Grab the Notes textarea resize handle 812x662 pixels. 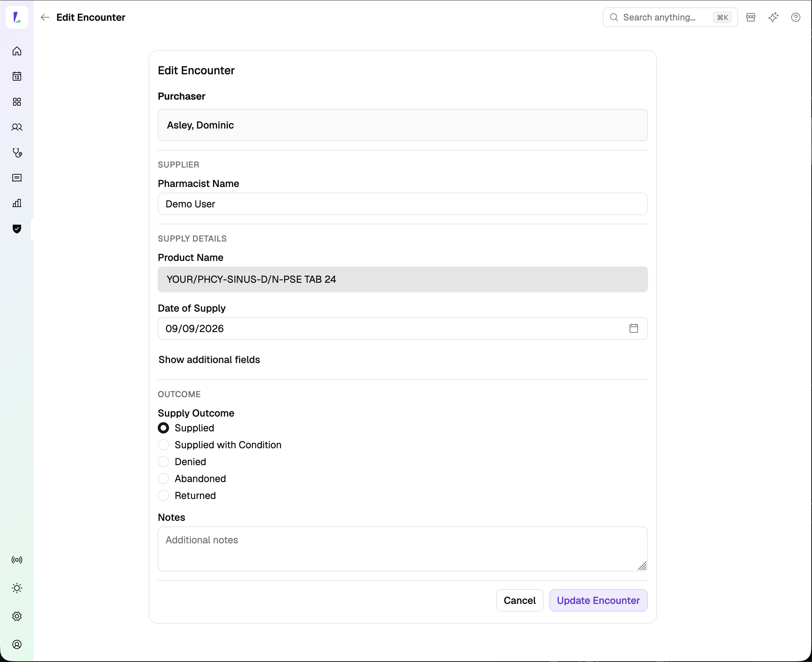[642, 566]
